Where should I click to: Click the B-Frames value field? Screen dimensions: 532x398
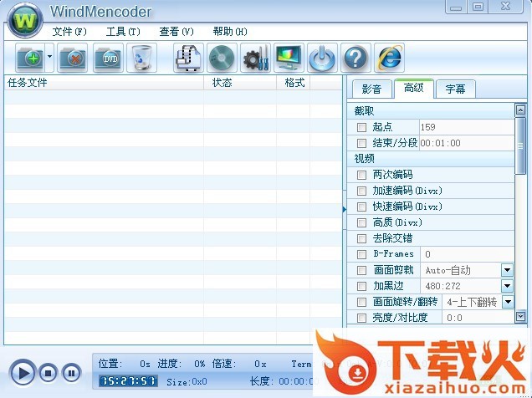coord(468,254)
